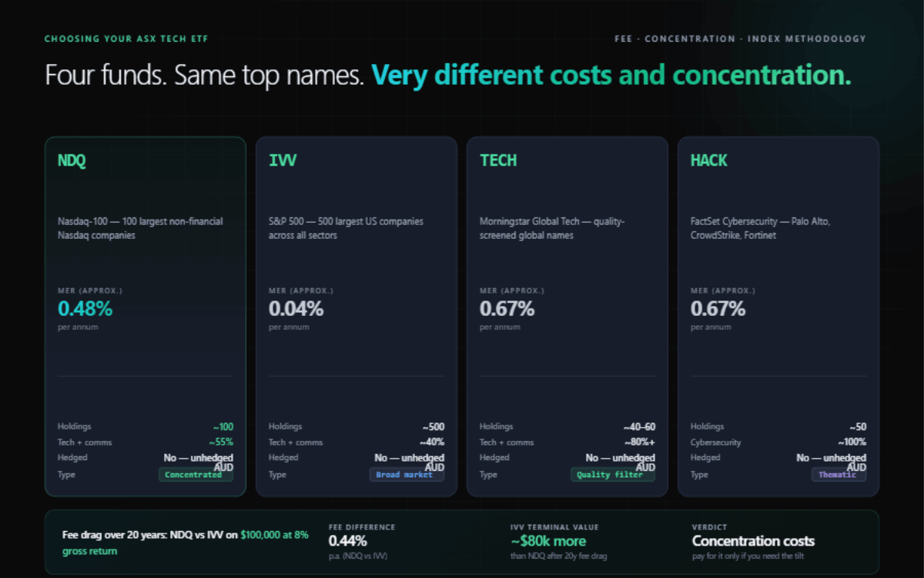
Task: Select the Concentrated type badge
Action: (196, 475)
